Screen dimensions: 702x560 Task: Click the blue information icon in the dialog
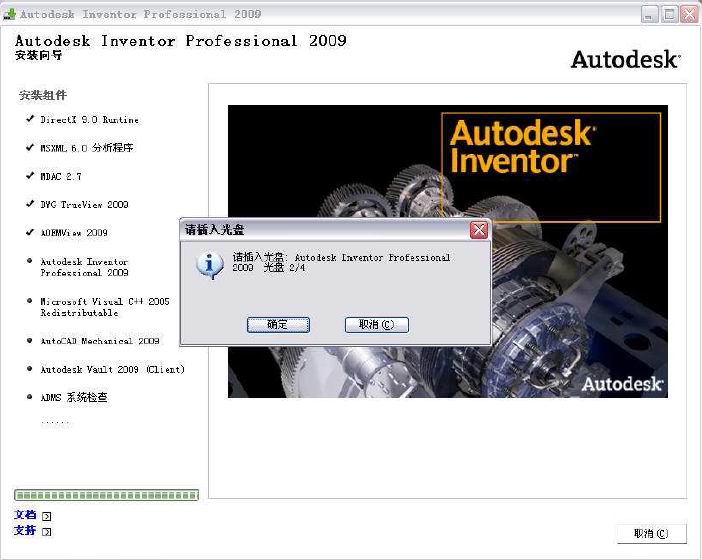tap(210, 265)
